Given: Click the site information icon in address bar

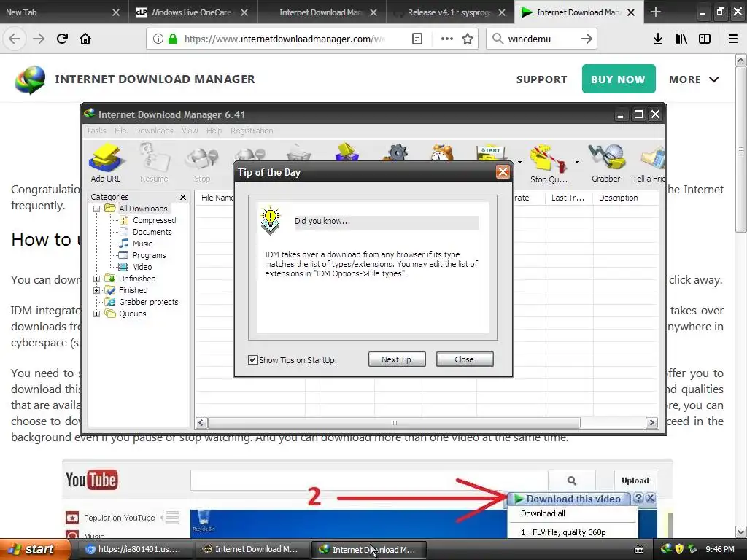Looking at the screenshot, I should coord(158,39).
